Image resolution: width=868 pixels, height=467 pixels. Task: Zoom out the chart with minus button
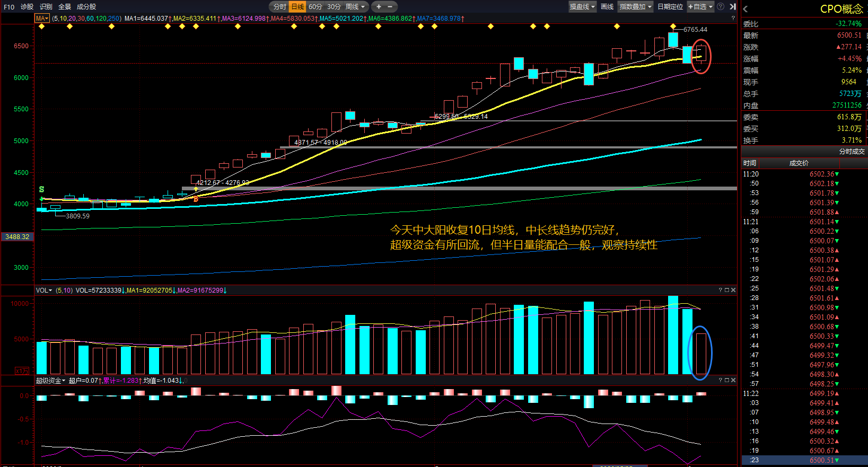[x=390, y=6]
